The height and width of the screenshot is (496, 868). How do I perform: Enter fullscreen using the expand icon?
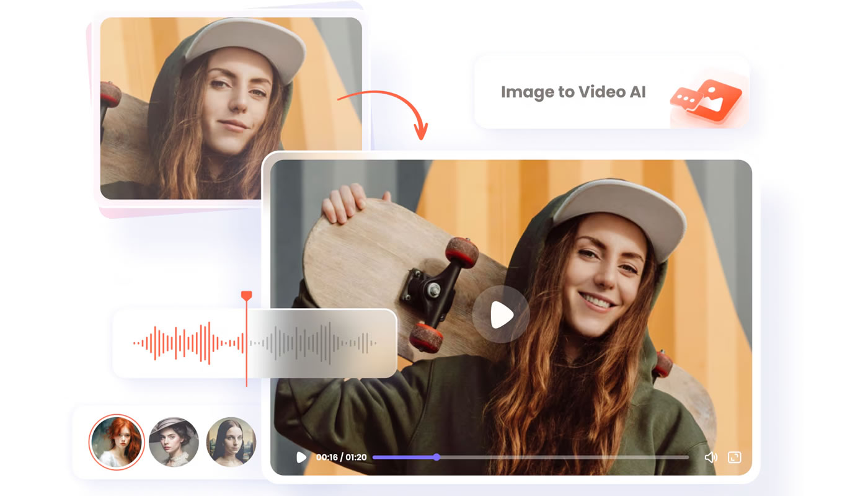[734, 458]
